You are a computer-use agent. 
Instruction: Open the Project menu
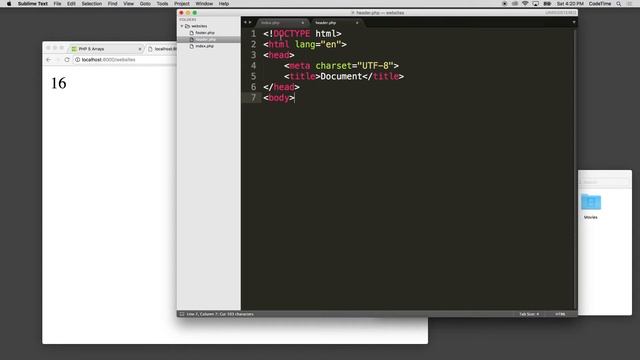pos(182,4)
